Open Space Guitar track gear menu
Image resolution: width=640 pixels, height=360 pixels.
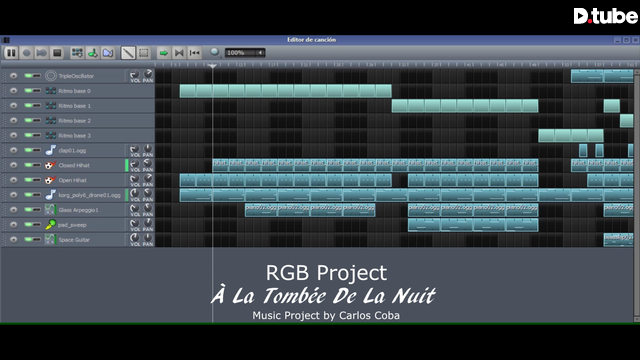pos(13,240)
